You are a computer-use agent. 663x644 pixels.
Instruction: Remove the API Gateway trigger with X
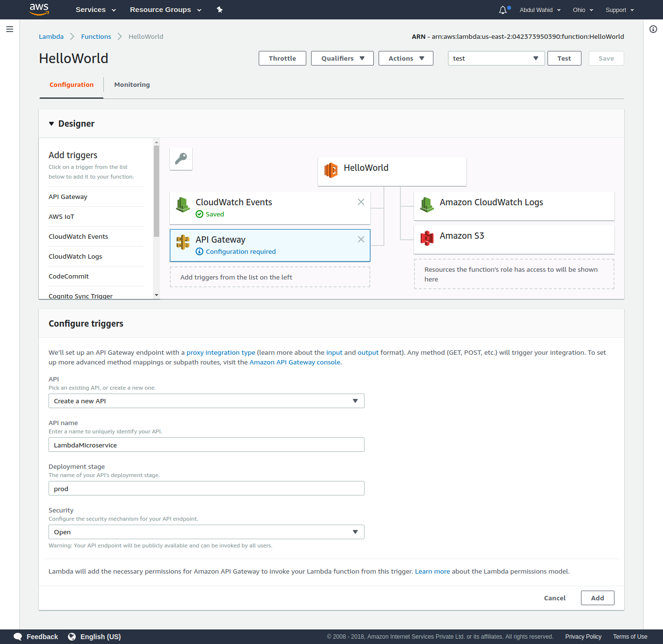[x=361, y=239]
